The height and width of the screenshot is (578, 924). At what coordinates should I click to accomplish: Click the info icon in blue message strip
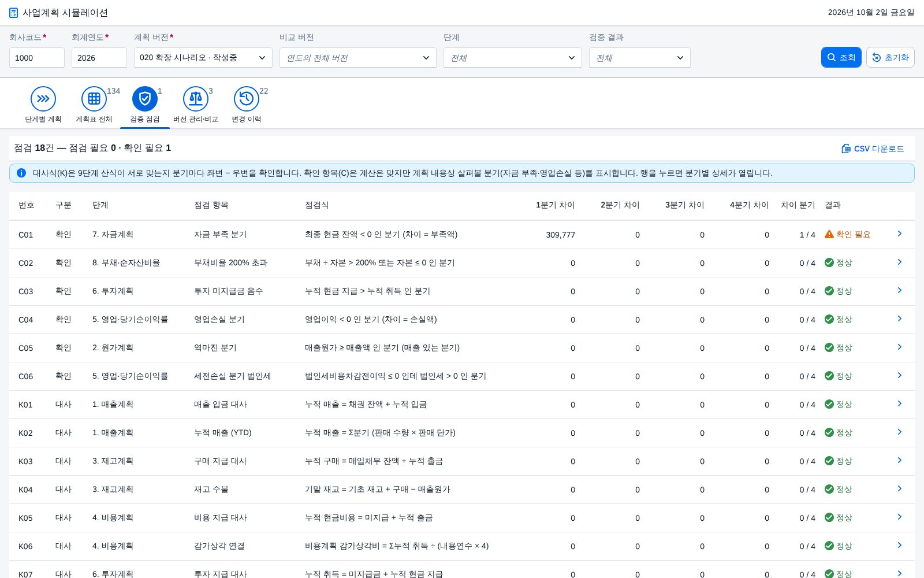(21, 173)
